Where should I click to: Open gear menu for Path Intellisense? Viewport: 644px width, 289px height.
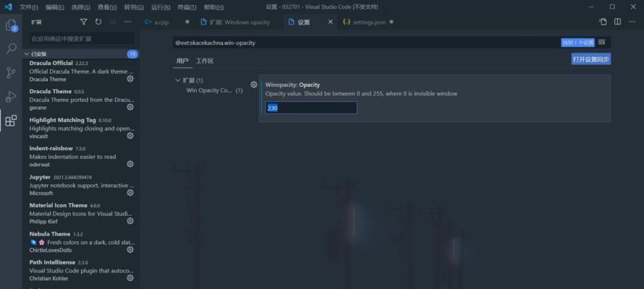[130, 277]
